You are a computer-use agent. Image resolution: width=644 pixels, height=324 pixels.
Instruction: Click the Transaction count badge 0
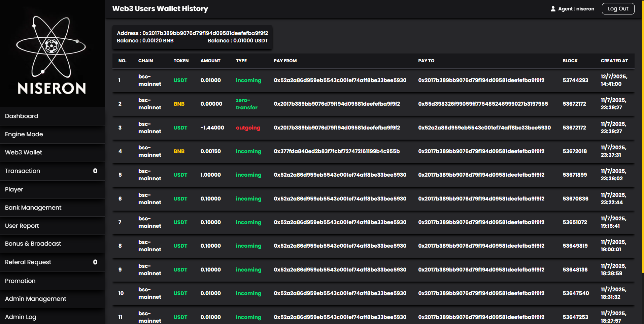[x=95, y=171]
